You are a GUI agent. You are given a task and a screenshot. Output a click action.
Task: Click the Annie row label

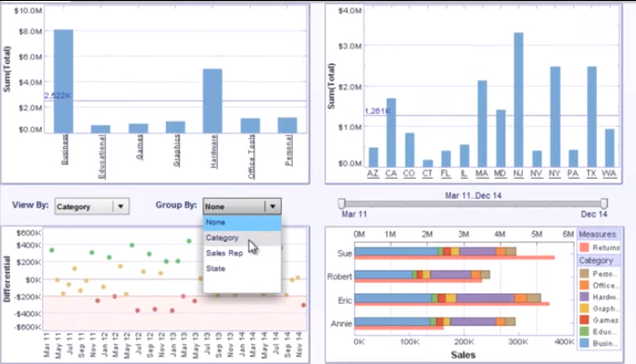tap(341, 323)
